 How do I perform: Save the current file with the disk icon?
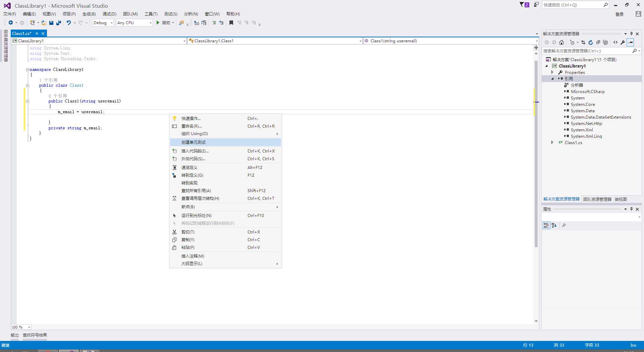[51, 23]
